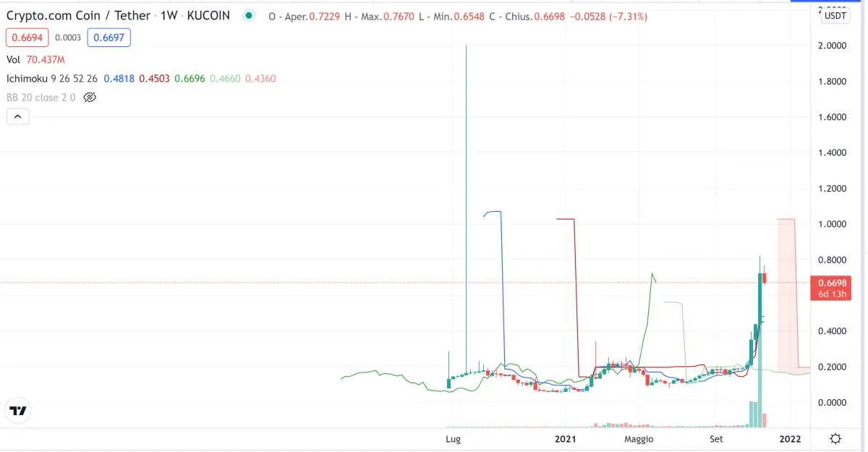The height and width of the screenshot is (452, 868).
Task: Click the TradingView logo icon
Action: [x=18, y=411]
